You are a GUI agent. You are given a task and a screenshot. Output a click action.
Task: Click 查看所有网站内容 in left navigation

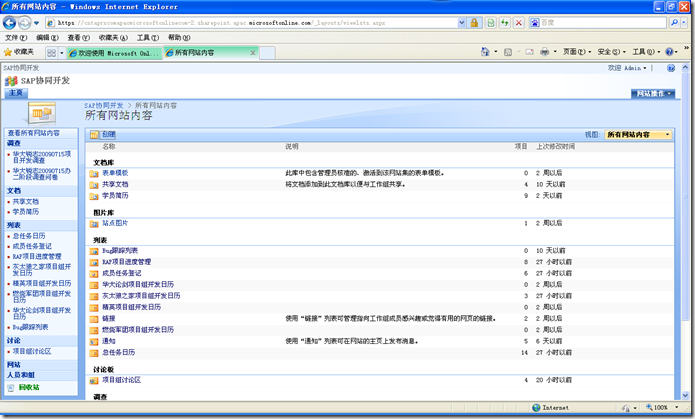click(x=33, y=133)
